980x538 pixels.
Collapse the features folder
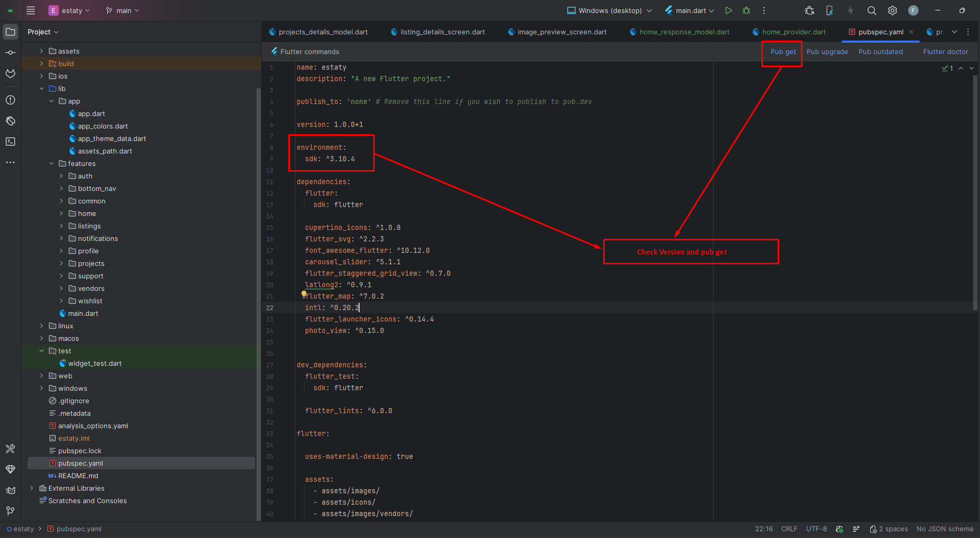pyautogui.click(x=52, y=163)
